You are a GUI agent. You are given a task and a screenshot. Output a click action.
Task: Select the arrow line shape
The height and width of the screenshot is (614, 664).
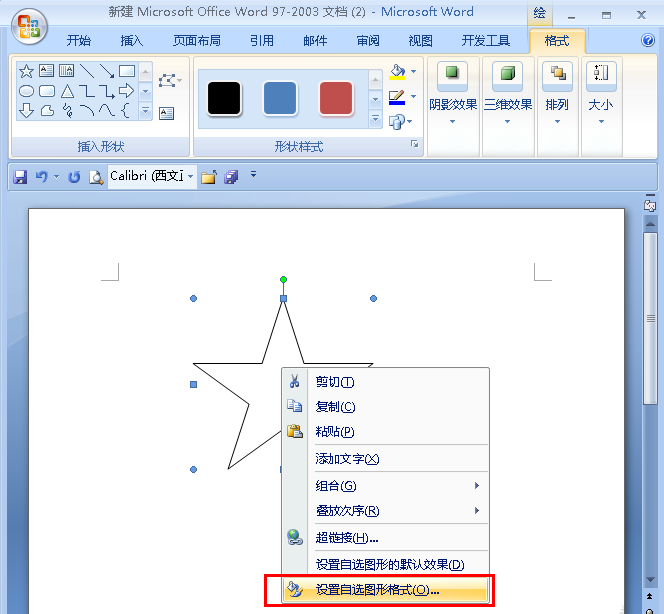tap(107, 71)
